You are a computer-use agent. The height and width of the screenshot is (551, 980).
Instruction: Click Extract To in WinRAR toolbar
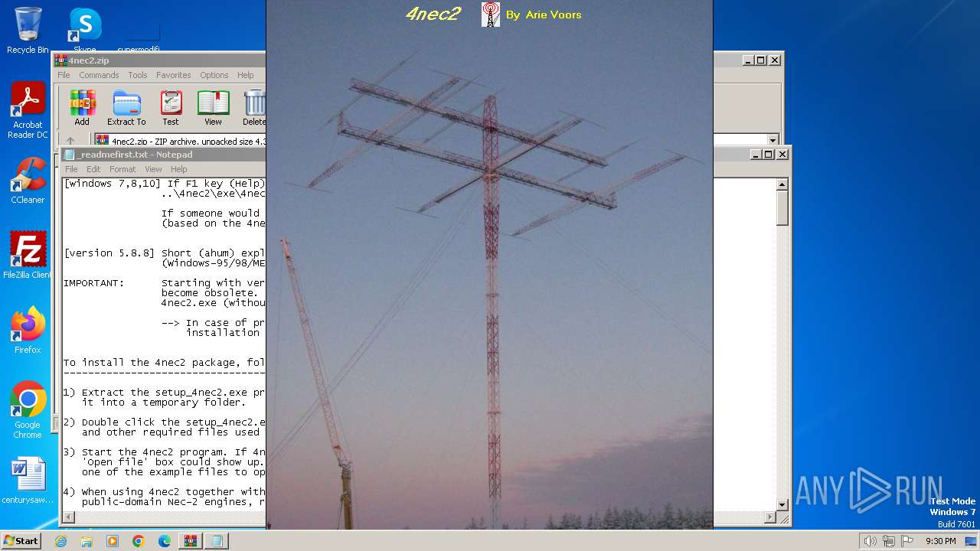click(126, 108)
